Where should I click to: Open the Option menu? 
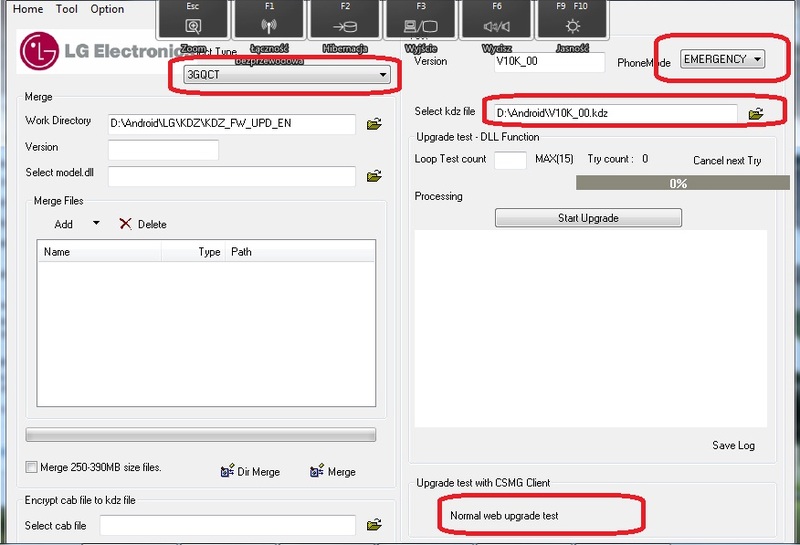pos(107,9)
